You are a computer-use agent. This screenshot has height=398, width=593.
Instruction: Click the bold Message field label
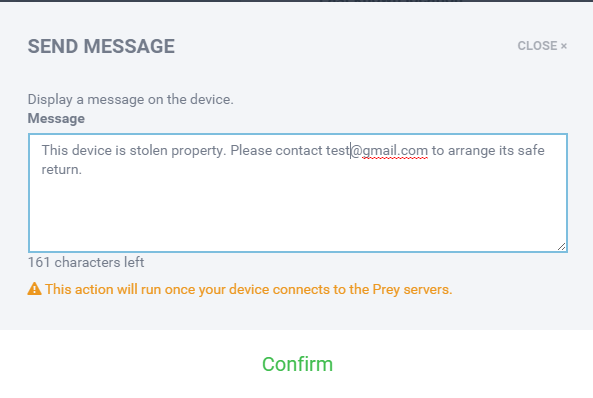click(56, 119)
